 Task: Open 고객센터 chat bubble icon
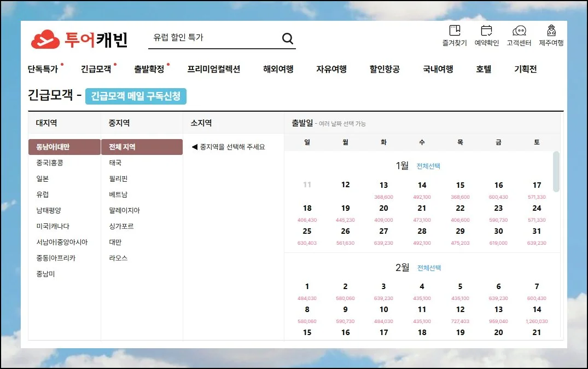point(519,31)
